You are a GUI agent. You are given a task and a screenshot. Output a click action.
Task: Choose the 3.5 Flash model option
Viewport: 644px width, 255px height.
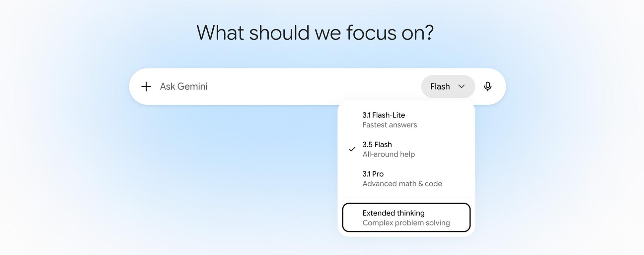point(406,149)
